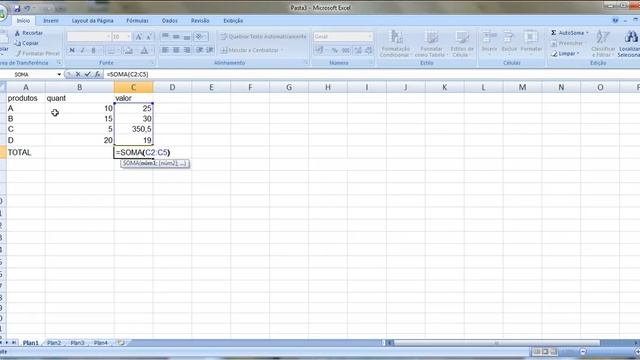Decrease the cell indent
Image resolution: width=640 pixels, height=360 pixels.
(x=200, y=50)
